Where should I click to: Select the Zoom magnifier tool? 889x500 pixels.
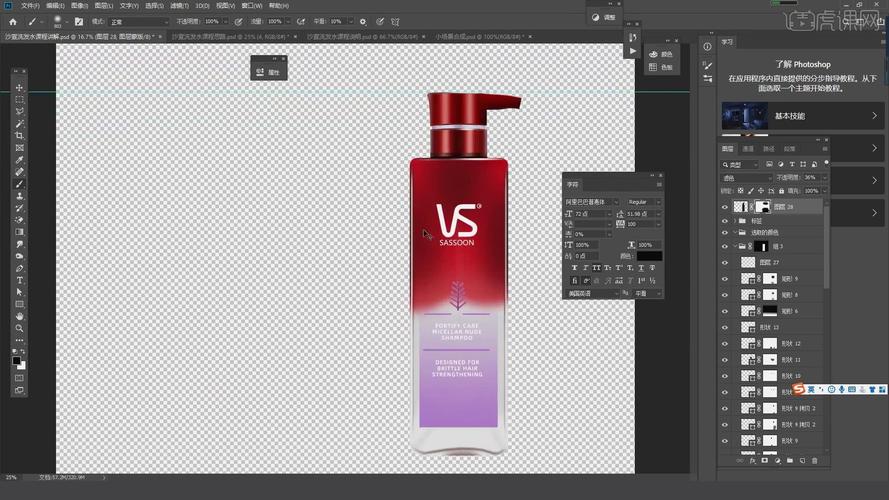[x=19, y=328]
